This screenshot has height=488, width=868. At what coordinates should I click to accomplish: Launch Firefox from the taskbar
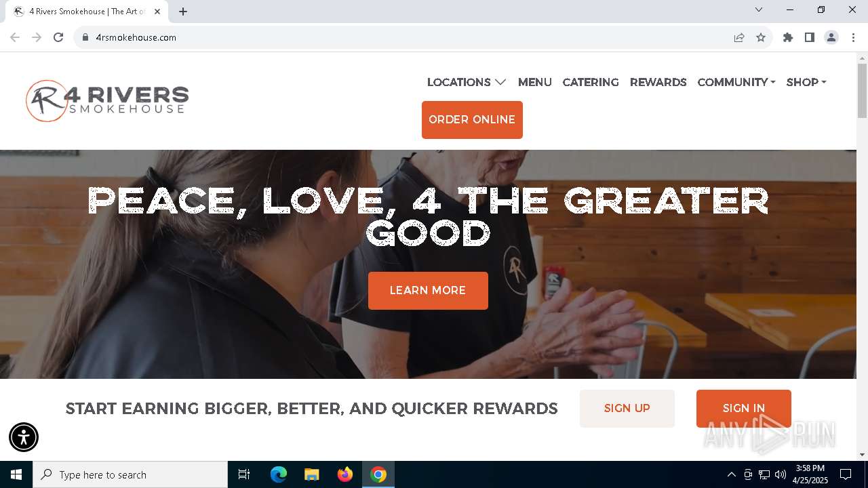[x=345, y=474]
